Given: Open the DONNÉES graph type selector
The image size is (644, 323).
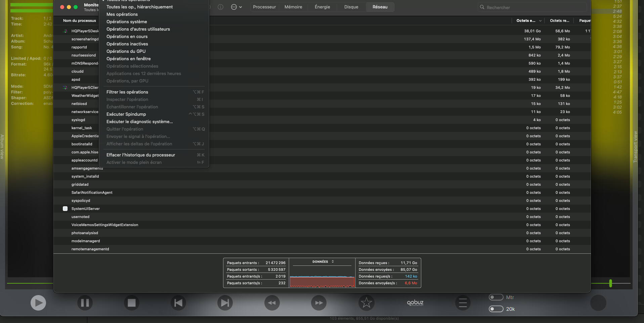Looking at the screenshot, I should 323,261.
